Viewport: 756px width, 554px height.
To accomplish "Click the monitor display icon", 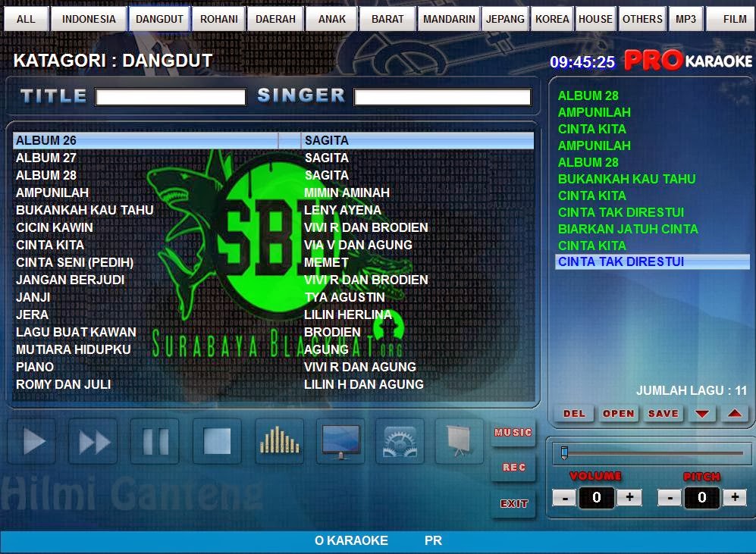I will tap(340, 440).
